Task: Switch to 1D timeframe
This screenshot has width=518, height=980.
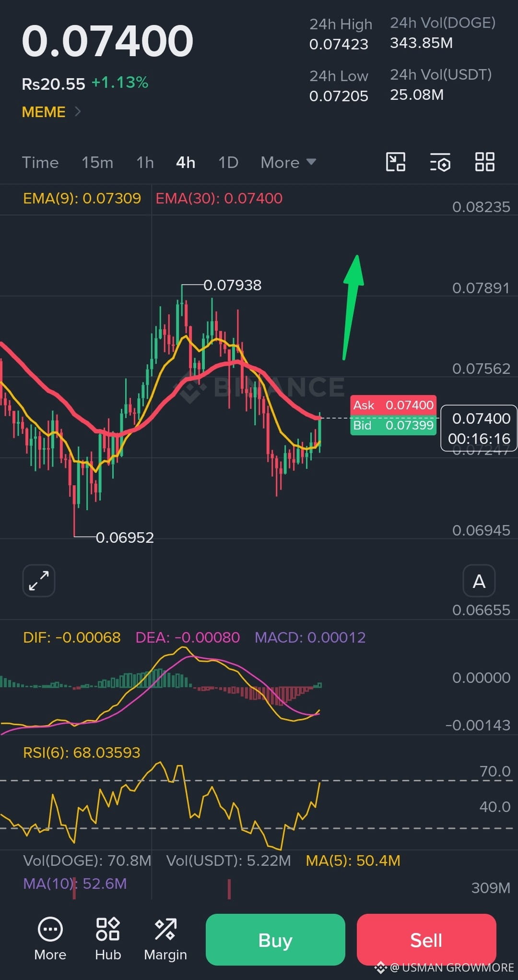Action: click(x=228, y=162)
